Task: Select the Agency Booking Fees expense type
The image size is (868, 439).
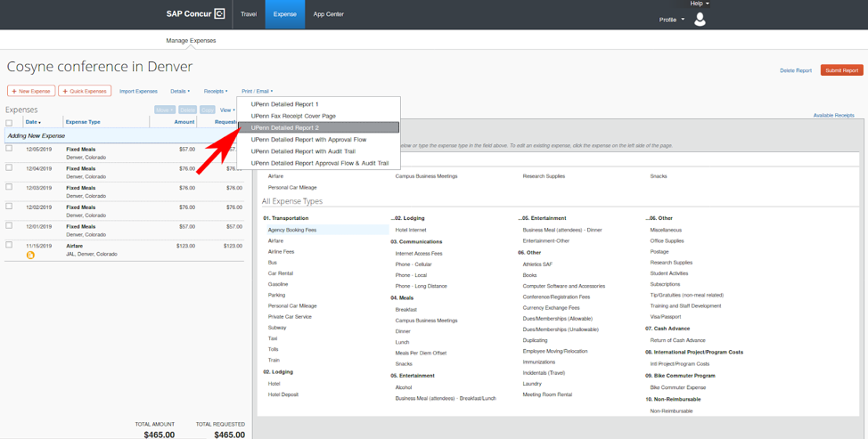Action: pyautogui.click(x=291, y=230)
